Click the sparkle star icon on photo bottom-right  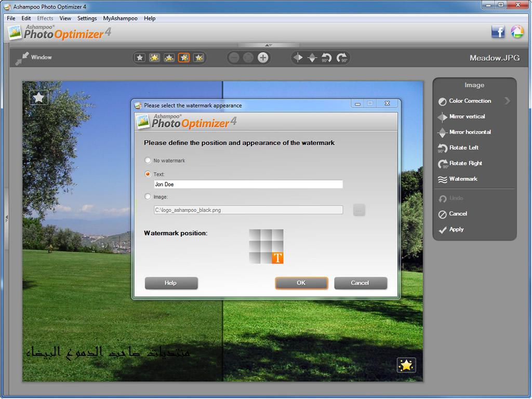[x=406, y=365]
